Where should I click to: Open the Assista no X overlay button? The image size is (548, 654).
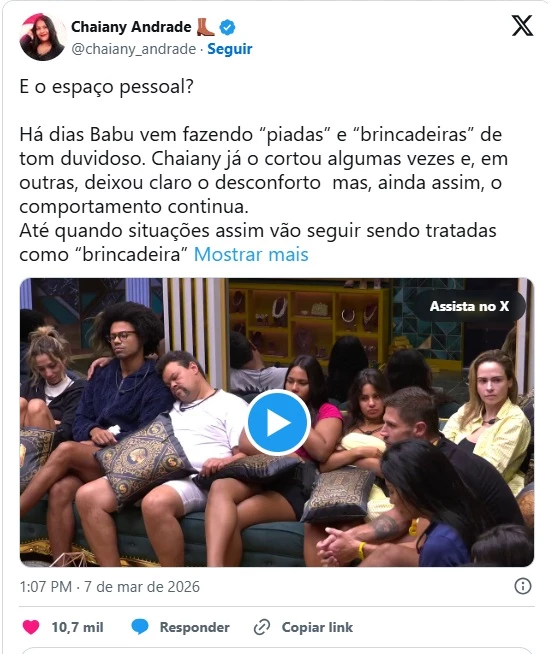click(469, 306)
